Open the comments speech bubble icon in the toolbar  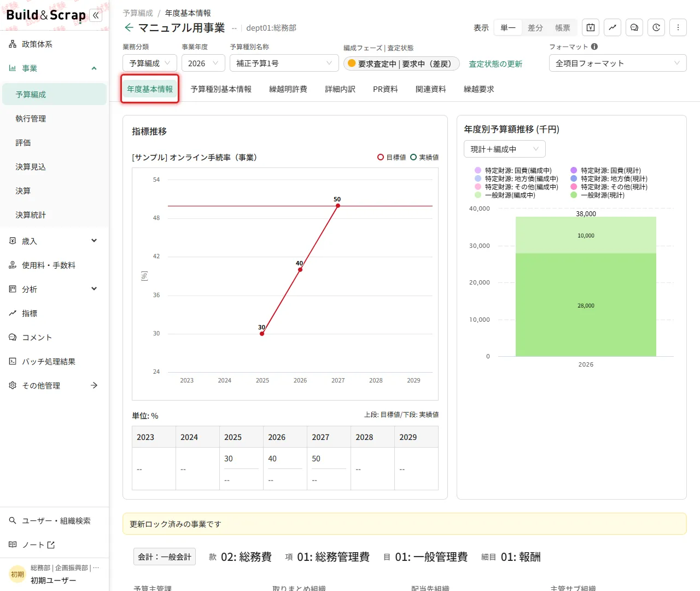[x=634, y=27]
